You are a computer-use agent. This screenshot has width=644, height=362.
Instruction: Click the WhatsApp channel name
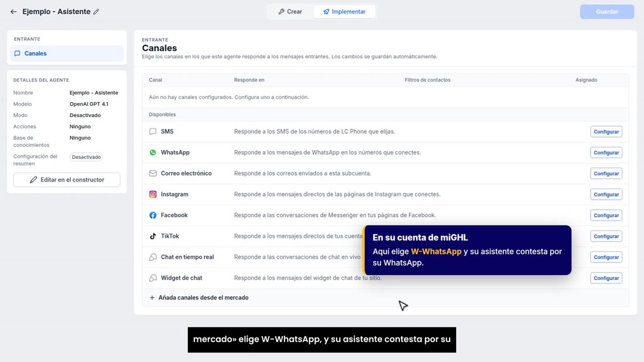[x=175, y=152]
